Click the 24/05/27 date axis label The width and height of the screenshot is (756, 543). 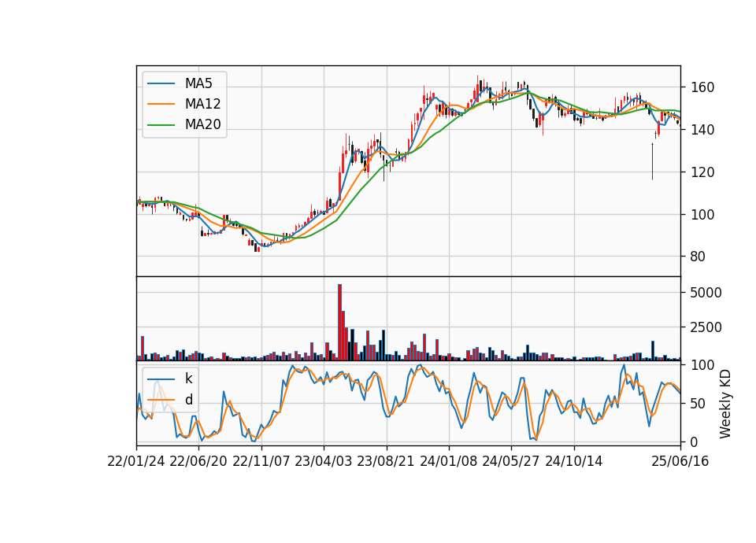coord(511,462)
